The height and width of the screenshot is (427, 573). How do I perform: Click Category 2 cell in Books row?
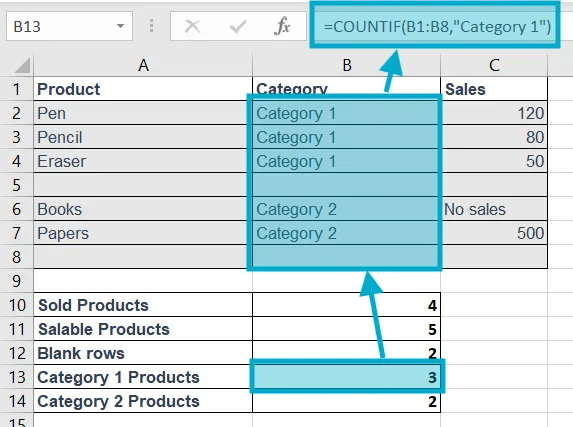346,209
